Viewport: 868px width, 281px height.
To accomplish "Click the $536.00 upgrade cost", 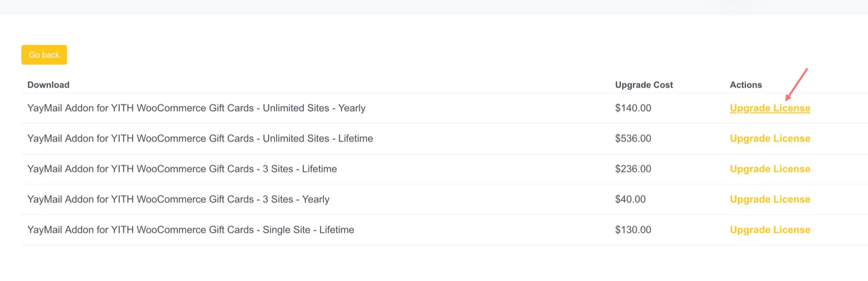I will 633,138.
